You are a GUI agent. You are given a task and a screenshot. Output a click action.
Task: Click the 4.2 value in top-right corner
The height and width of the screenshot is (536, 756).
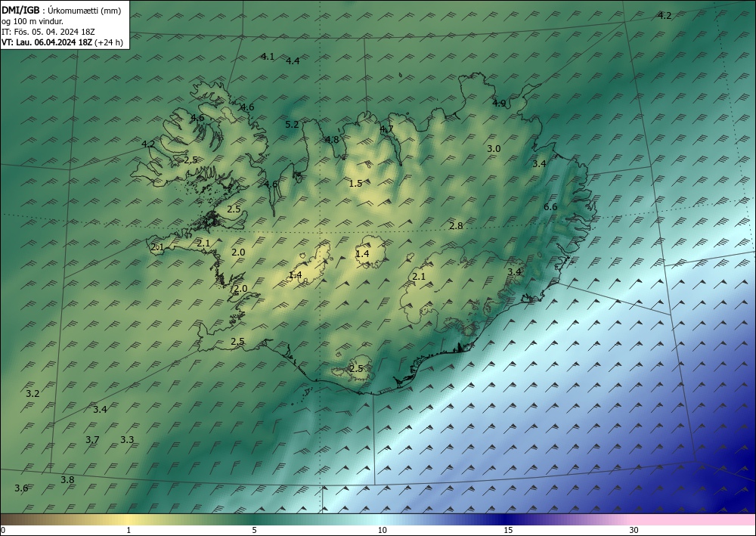665,15
